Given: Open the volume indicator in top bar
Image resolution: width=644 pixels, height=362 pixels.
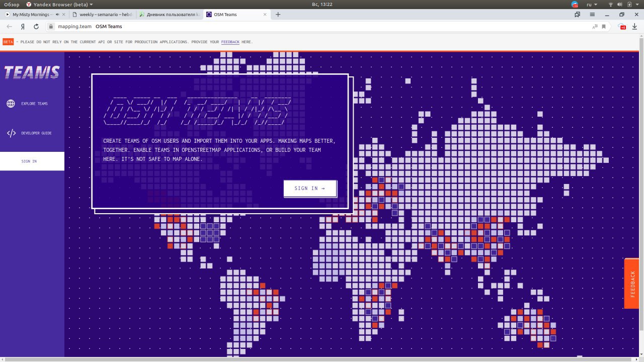Looking at the screenshot, I should (x=620, y=5).
